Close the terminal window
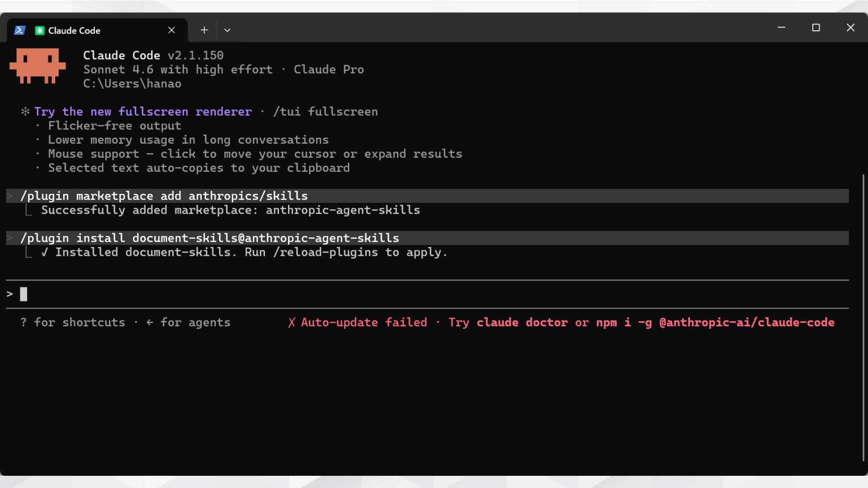 pyautogui.click(x=850, y=28)
